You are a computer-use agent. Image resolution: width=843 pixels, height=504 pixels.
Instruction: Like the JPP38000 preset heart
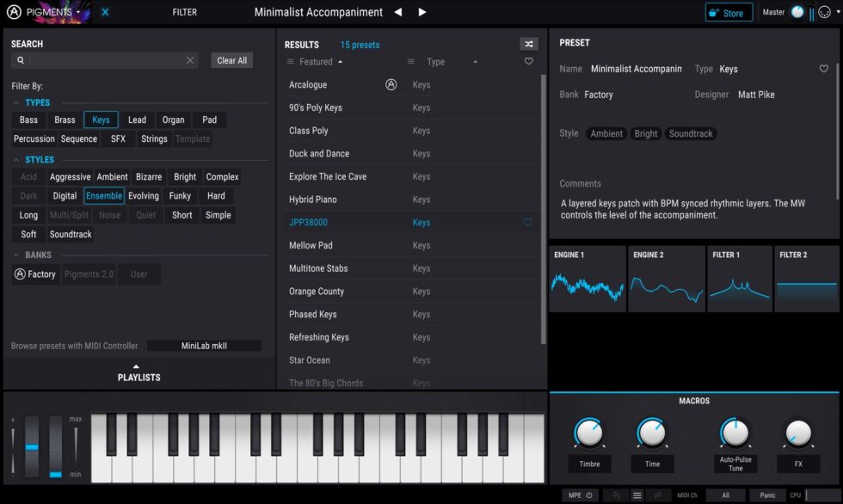tap(527, 222)
